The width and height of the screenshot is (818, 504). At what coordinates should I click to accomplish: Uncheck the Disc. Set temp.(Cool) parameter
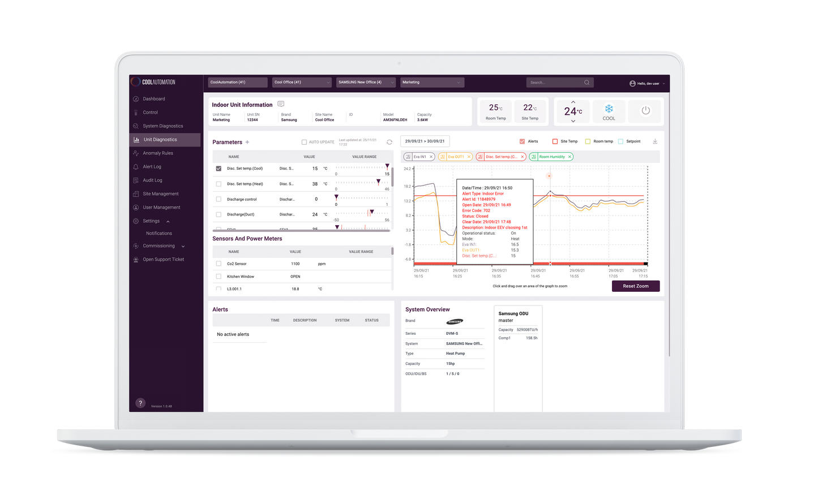point(219,169)
